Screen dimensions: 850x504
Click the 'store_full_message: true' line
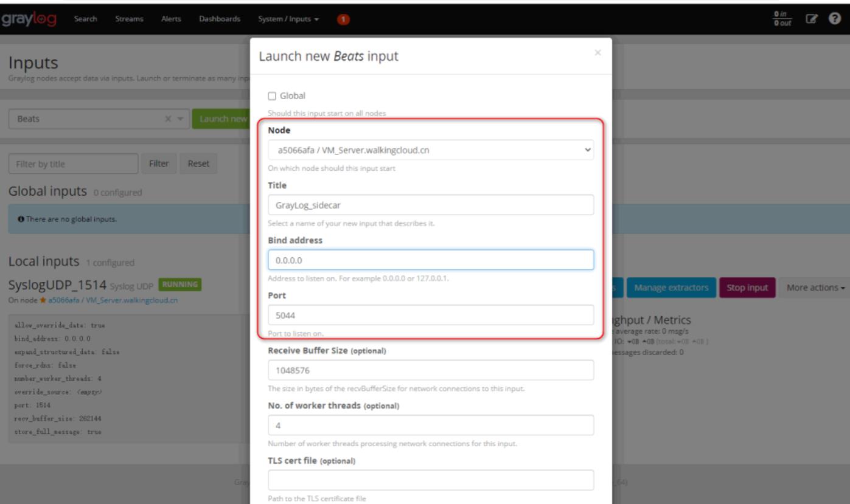point(57,432)
